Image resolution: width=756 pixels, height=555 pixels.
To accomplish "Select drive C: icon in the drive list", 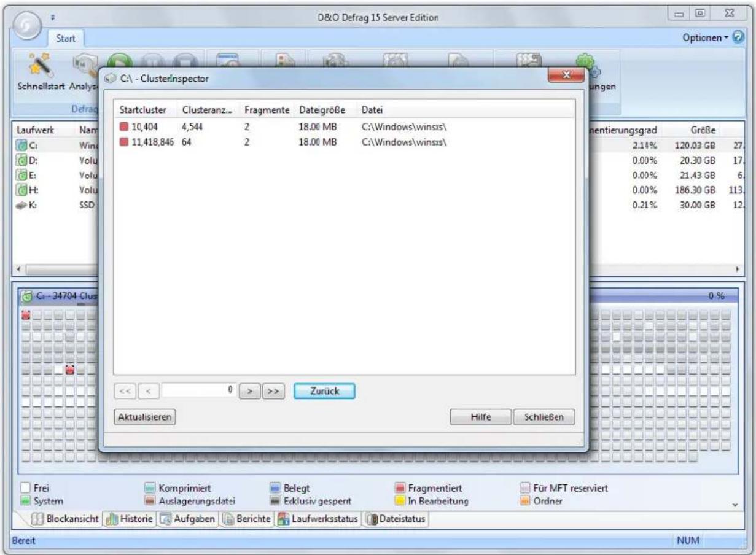I will (x=21, y=145).
